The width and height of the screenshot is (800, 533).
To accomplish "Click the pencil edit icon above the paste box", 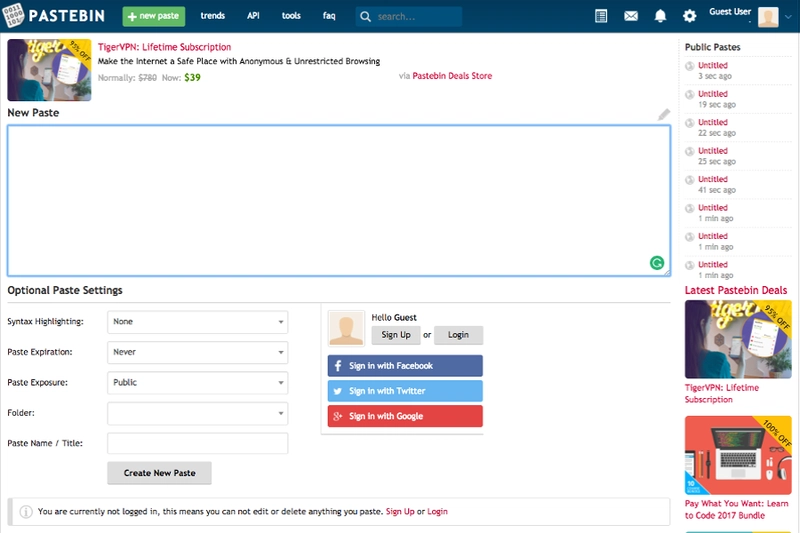I will coord(663,114).
